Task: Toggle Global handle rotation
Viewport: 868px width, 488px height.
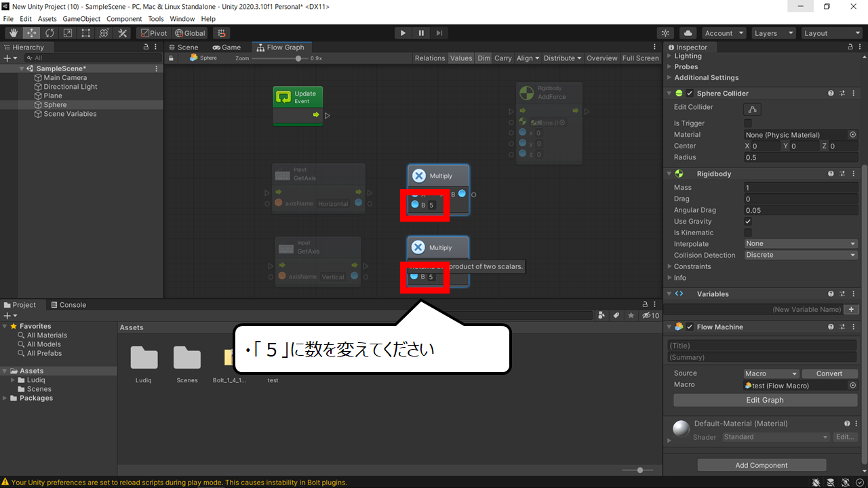Action: click(190, 33)
